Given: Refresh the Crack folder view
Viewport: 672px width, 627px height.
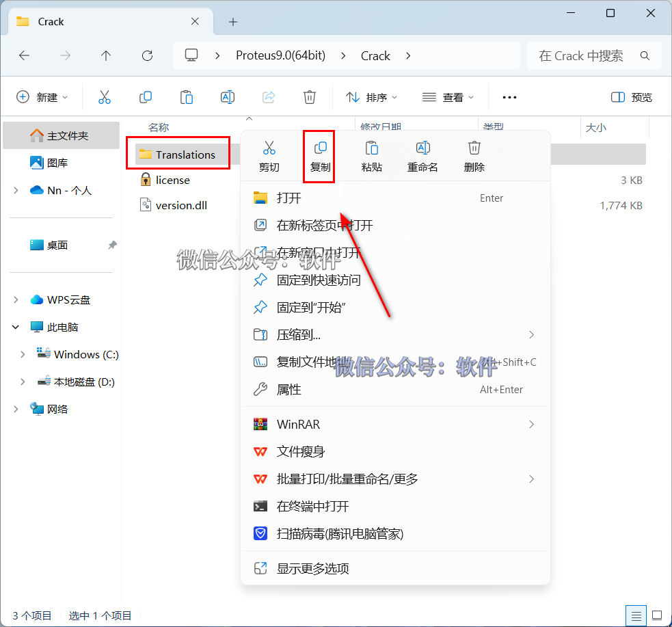Looking at the screenshot, I should [x=147, y=55].
